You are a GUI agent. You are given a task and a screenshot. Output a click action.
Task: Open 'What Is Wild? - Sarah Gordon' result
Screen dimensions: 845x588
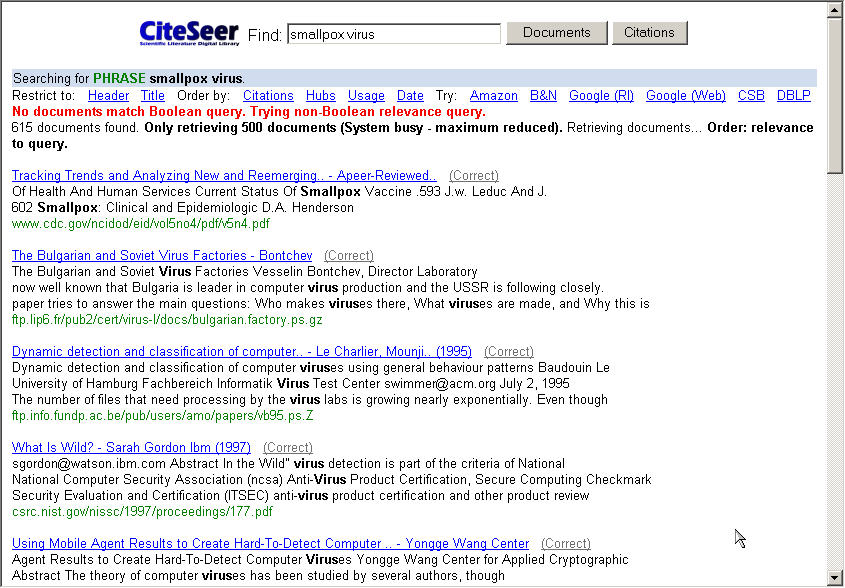[131, 448]
